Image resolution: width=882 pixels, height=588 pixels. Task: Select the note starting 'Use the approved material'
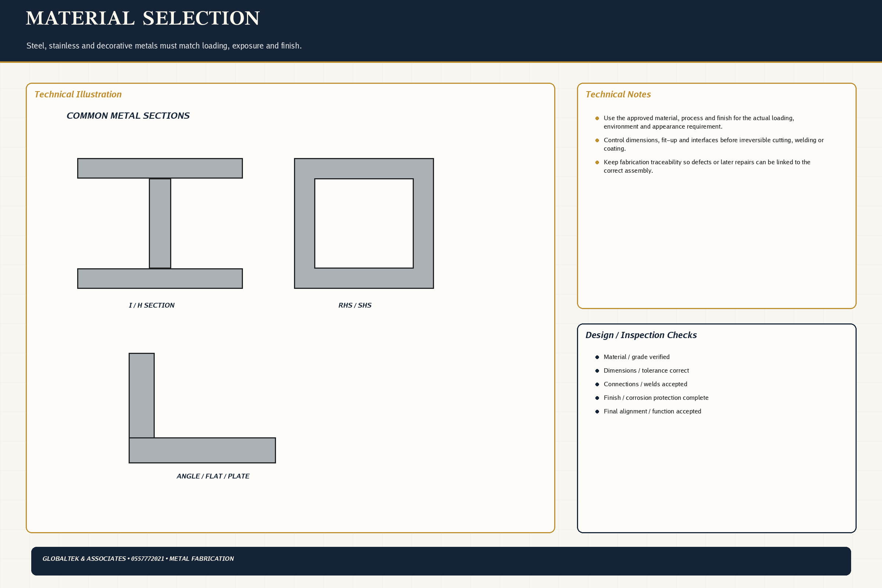(699, 122)
